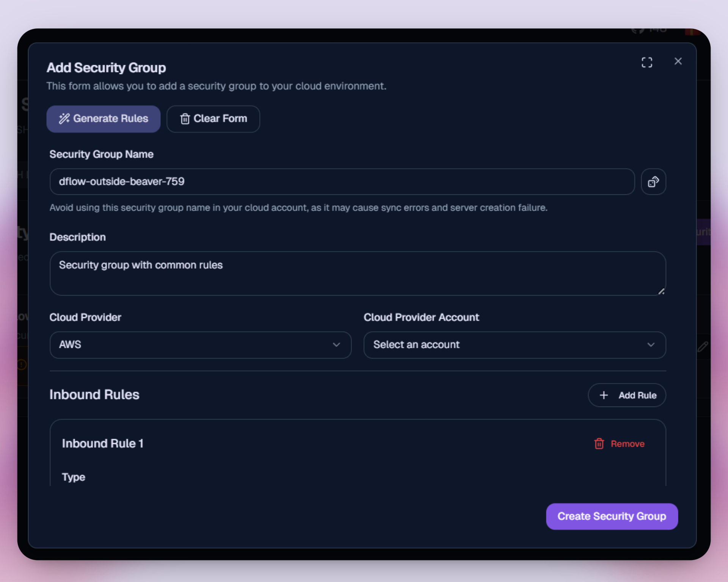The width and height of the screenshot is (728, 582).
Task: Open the Cloud Provider AWS dropdown
Action: (x=190, y=345)
